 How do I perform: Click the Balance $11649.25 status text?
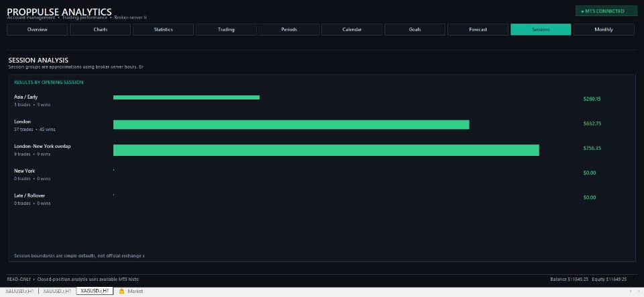pos(570,280)
